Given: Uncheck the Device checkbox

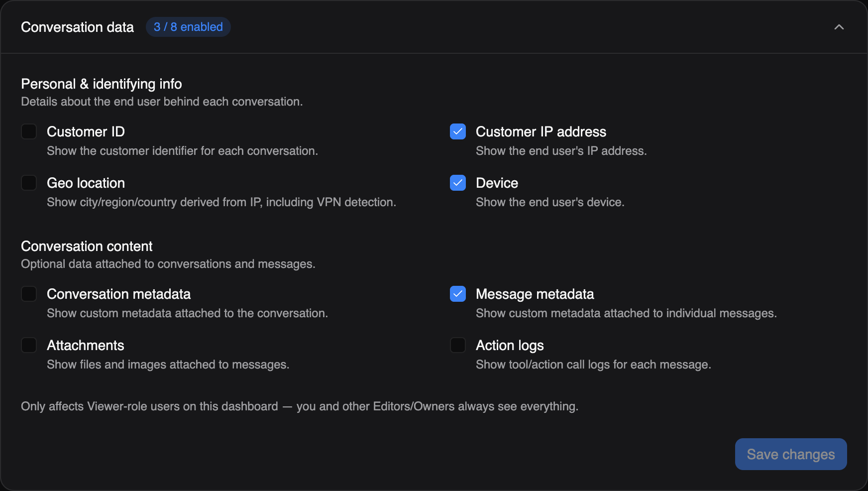Looking at the screenshot, I should (x=458, y=183).
